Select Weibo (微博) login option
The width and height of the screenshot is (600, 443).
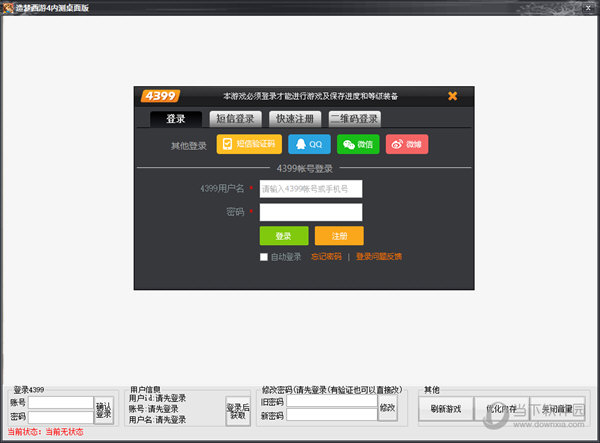406,144
